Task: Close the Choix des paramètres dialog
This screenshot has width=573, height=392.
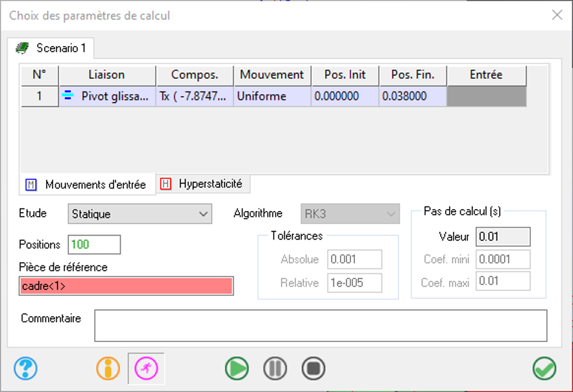Action: coord(557,15)
